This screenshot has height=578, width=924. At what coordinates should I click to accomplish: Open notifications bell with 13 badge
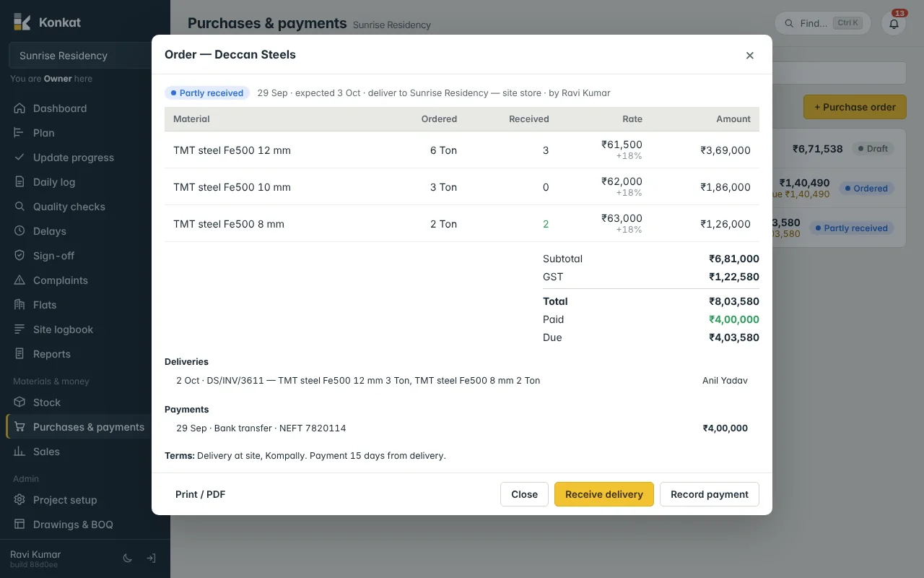pyautogui.click(x=894, y=23)
